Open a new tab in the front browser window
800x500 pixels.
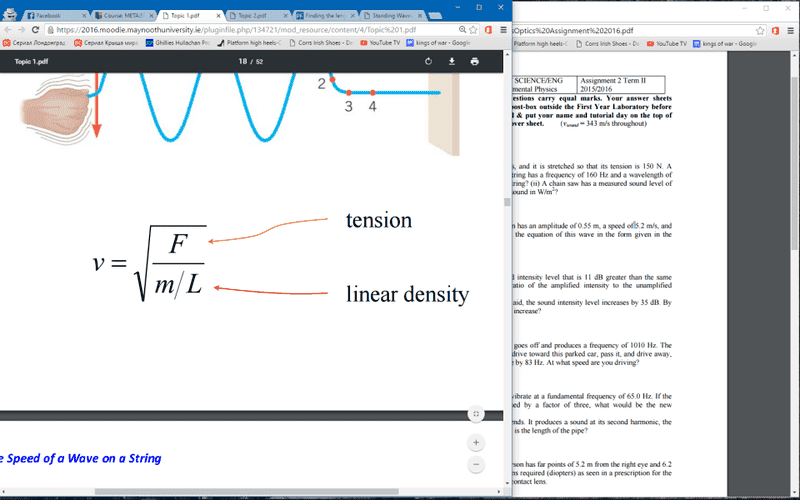[x=435, y=16]
